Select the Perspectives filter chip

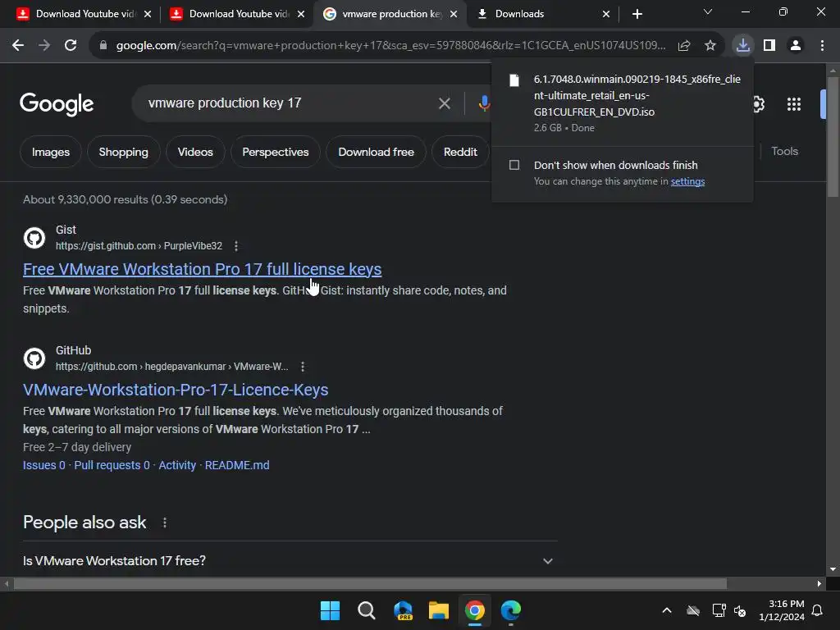(x=276, y=152)
